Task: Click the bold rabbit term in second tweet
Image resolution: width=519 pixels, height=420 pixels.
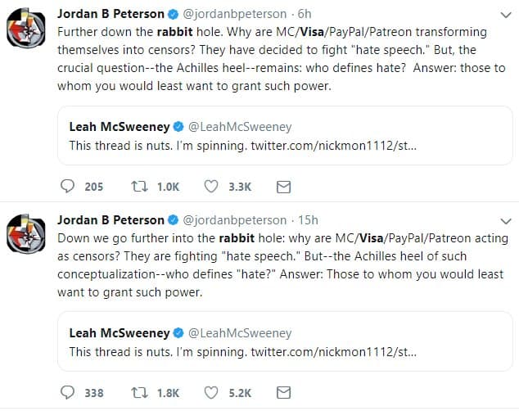Action: [236, 237]
